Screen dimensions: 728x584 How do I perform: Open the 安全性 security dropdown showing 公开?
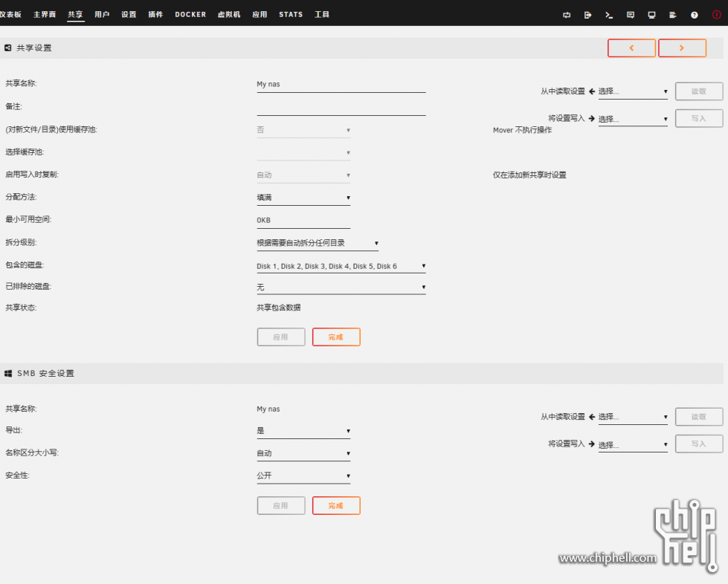click(303, 476)
